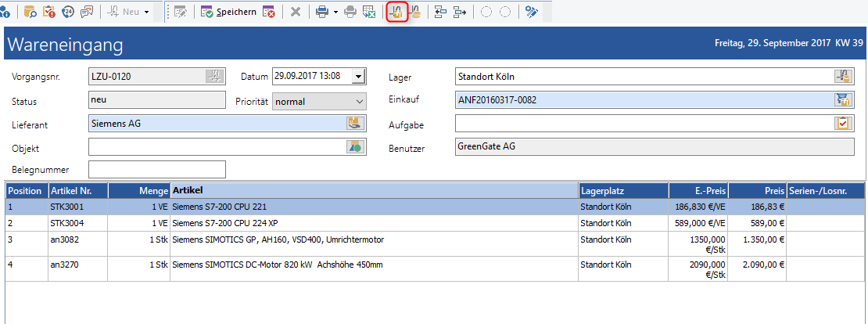Select cell an3270 in the table
Viewport: 868px width, 324px height.
[78, 269]
